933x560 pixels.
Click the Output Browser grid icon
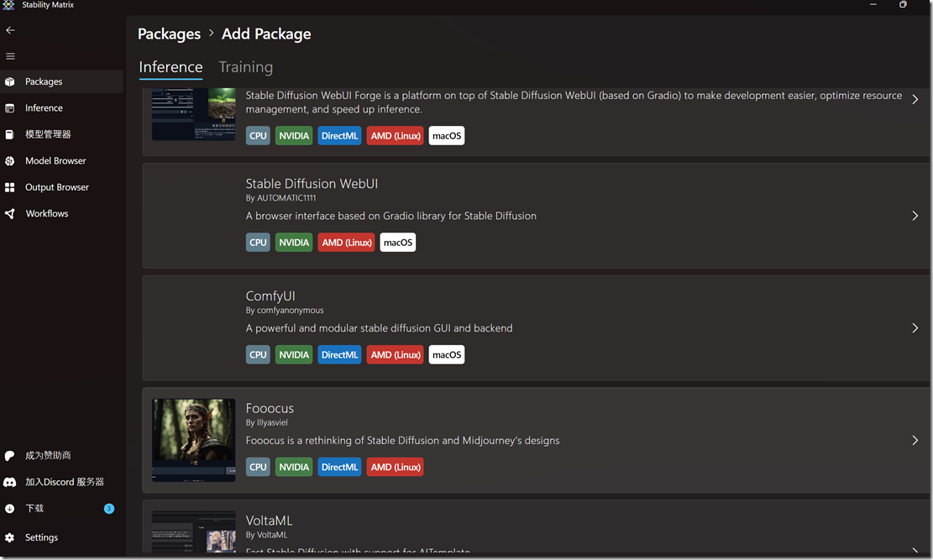coord(9,187)
